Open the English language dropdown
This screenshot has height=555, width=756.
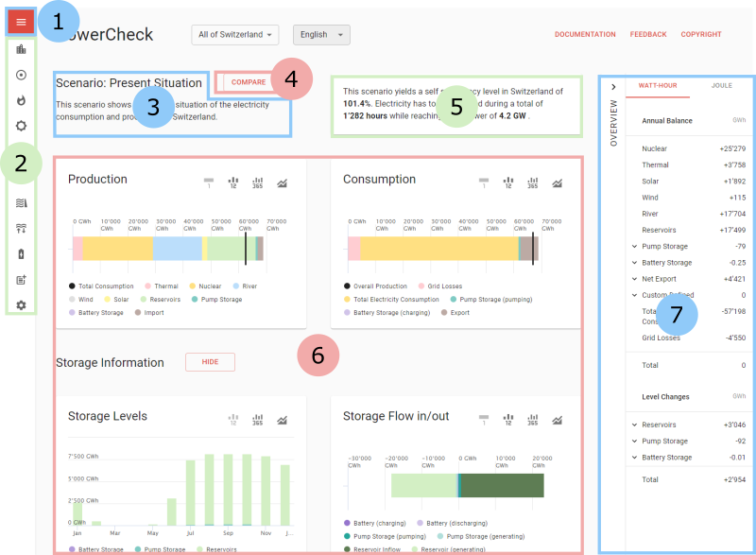pyautogui.click(x=321, y=35)
